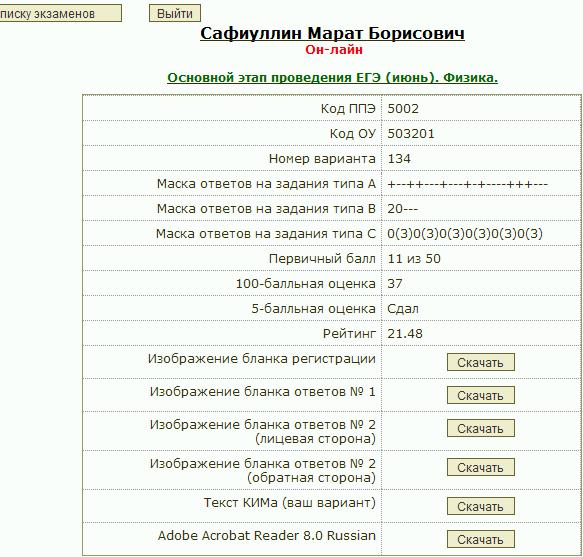Download answer sheet № 1 image
This screenshot has width=583, height=557.
coord(480,395)
